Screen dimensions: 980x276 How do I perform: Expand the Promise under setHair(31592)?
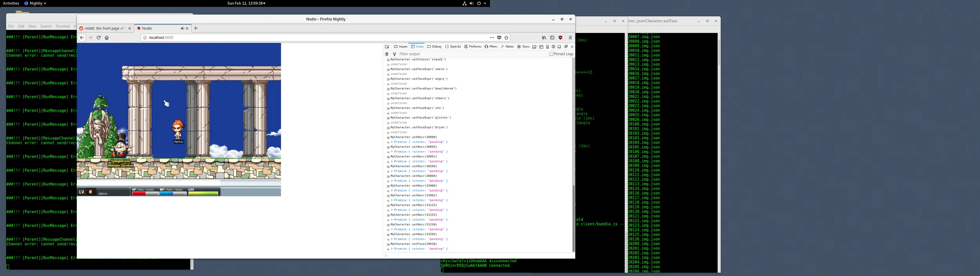pos(392,239)
